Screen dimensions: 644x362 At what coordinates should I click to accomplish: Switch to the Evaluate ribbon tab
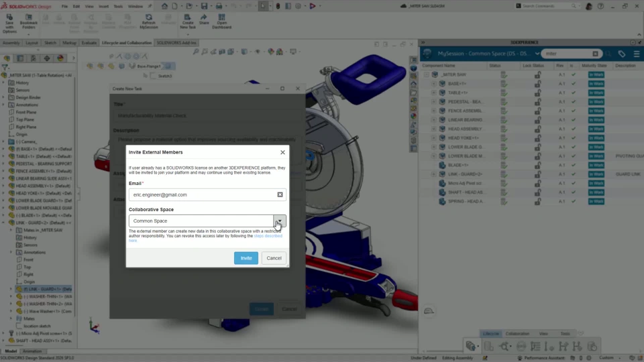(89, 43)
